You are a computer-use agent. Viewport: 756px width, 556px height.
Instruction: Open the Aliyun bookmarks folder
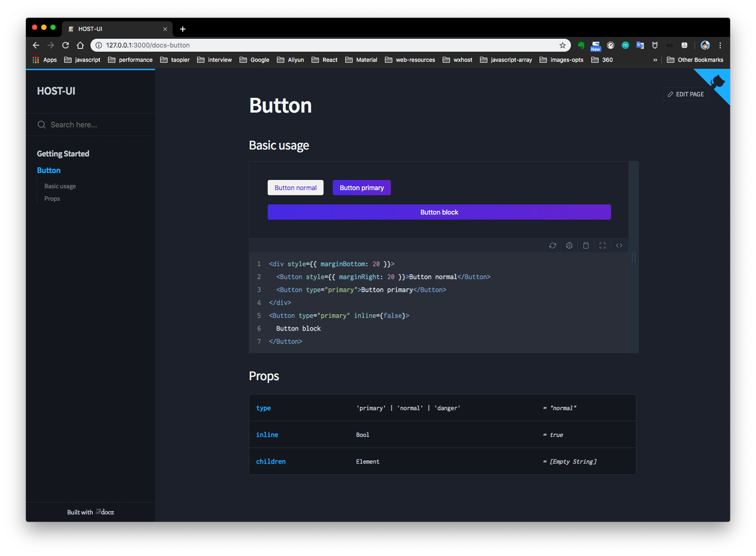pyautogui.click(x=290, y=60)
